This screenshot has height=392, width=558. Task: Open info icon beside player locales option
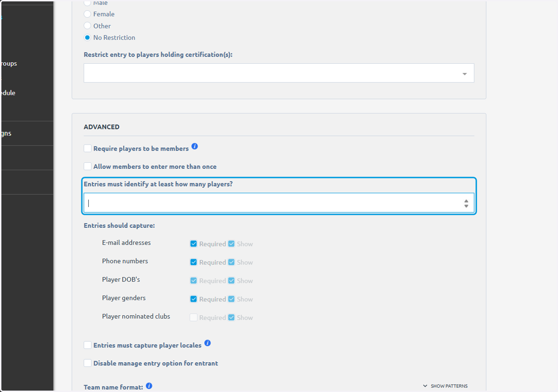(207, 343)
